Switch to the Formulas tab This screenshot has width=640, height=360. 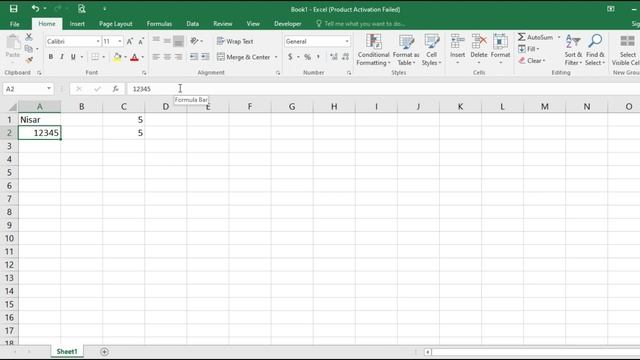tap(159, 24)
